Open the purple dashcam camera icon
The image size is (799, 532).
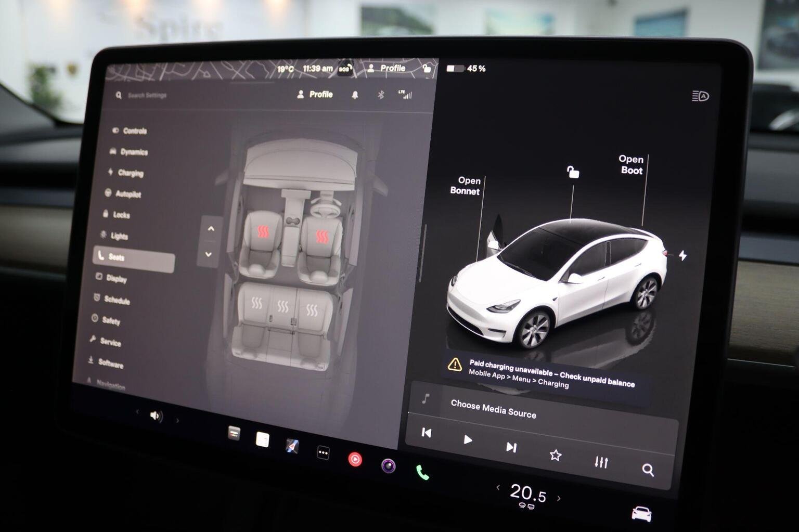pyautogui.click(x=388, y=466)
